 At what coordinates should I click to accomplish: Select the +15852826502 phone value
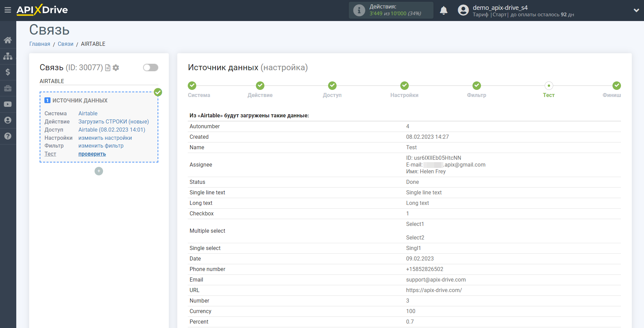coord(425,269)
